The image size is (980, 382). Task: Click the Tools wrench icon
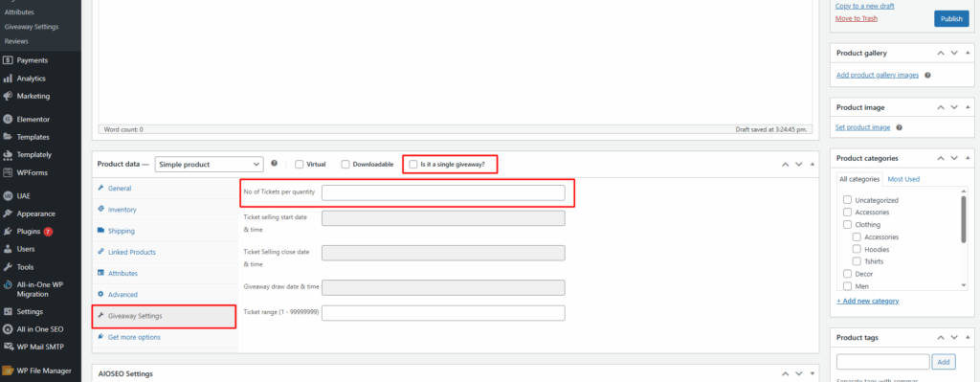coord(8,267)
